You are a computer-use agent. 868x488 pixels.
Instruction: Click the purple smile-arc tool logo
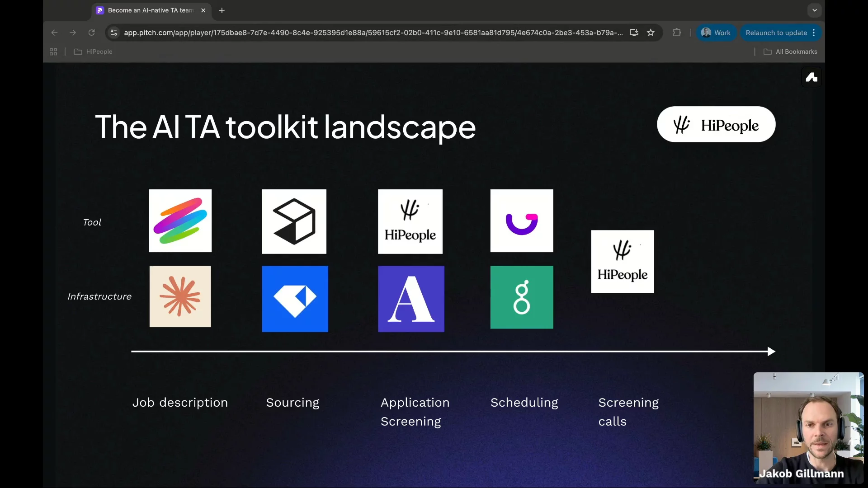(522, 221)
